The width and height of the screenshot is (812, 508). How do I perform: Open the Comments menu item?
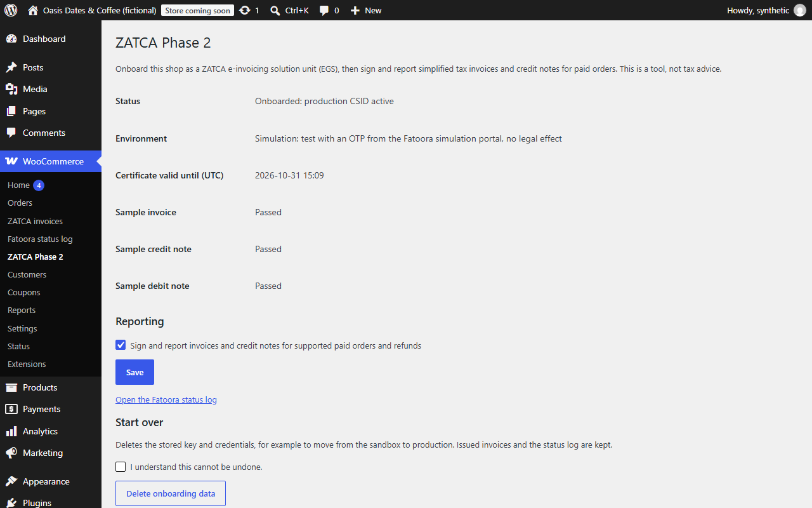pos(51,133)
